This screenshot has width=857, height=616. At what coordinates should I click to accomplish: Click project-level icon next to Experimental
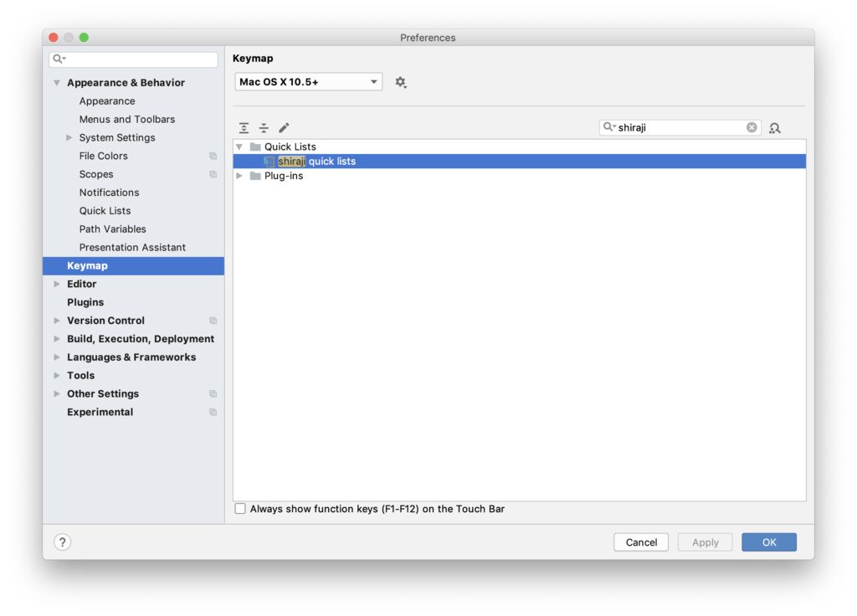(x=213, y=412)
